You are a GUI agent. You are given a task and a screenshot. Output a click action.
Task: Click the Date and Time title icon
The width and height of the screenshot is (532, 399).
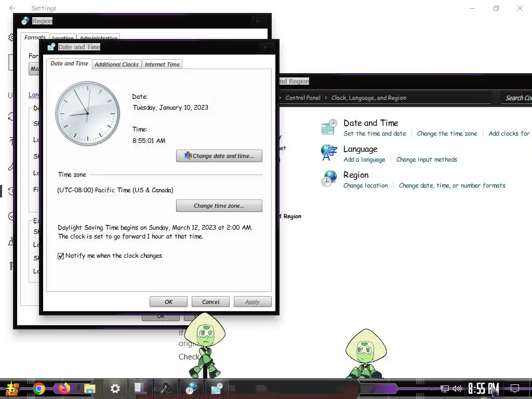[x=51, y=47]
